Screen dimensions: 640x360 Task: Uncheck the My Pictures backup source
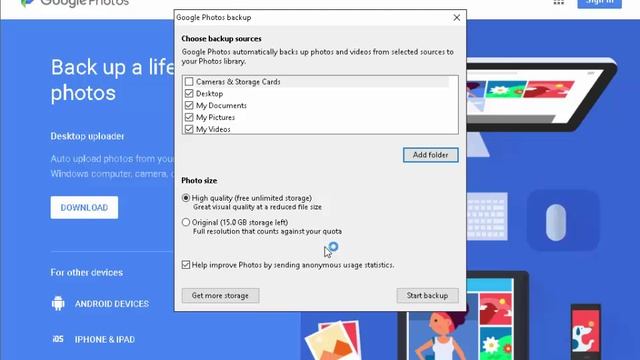tap(189, 117)
